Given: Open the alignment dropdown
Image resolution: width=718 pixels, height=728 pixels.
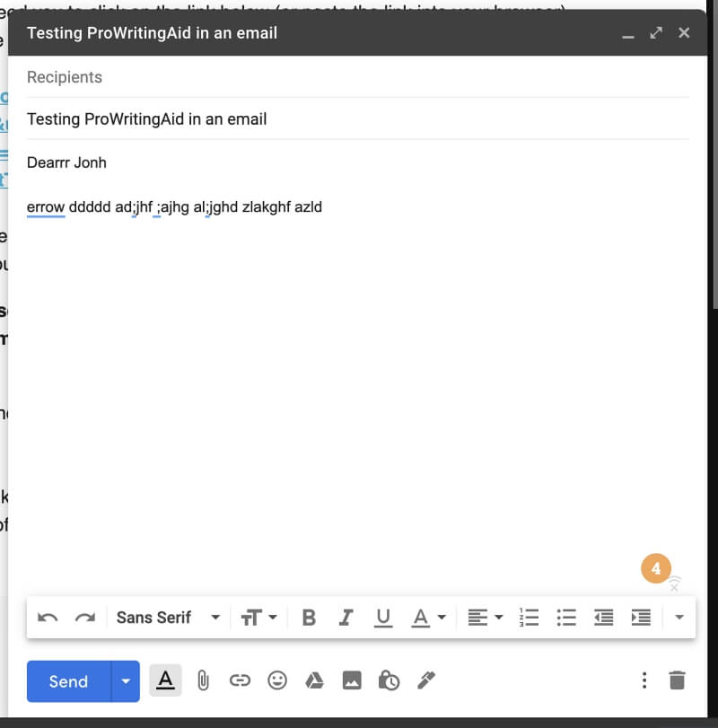Looking at the screenshot, I should click(x=485, y=618).
